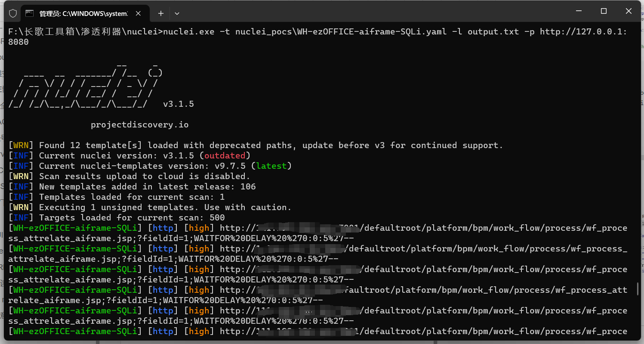
Task: Click 'New templates added in latest release: 106'
Action: (132, 187)
